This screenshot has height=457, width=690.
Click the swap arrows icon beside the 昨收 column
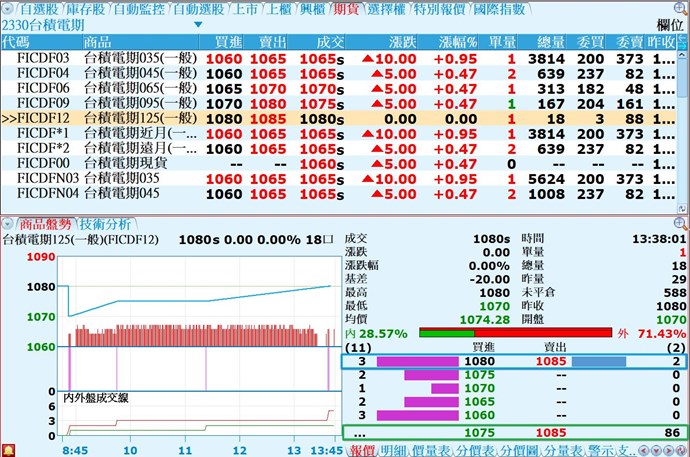coord(682,42)
